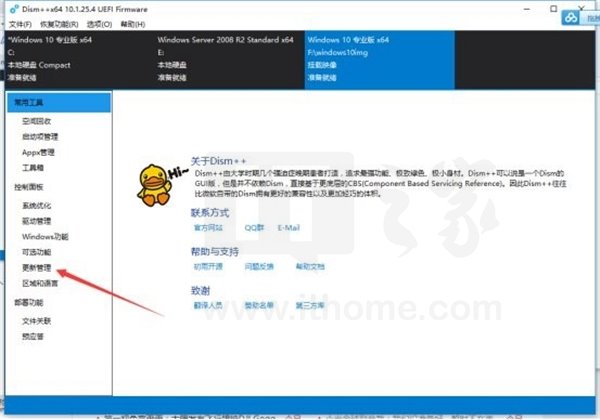600x420 pixels.
Task: Click the Dism++ app icon in title bar
Action: (x=14, y=9)
